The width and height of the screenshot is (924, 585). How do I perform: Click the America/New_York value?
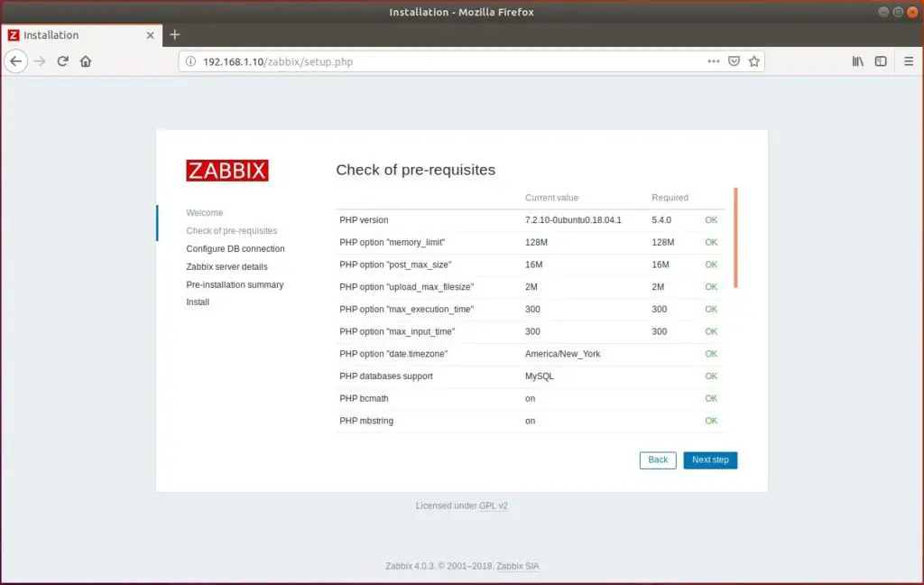point(563,354)
